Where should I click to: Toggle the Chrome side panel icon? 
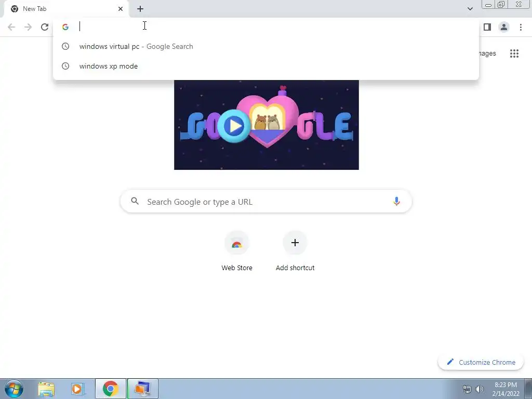click(x=487, y=27)
